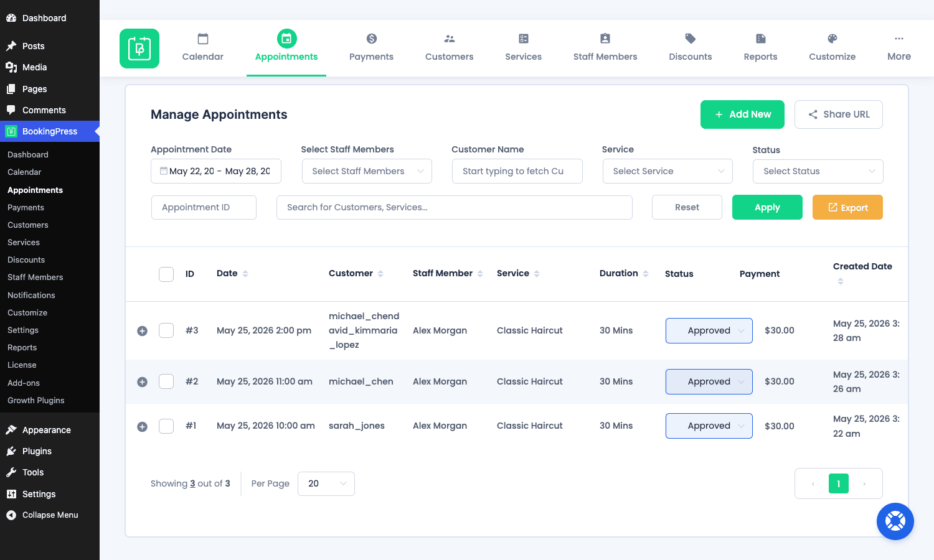Click the Plugins plug icon in sidebar
This screenshot has width=934, height=560.
click(x=11, y=451)
